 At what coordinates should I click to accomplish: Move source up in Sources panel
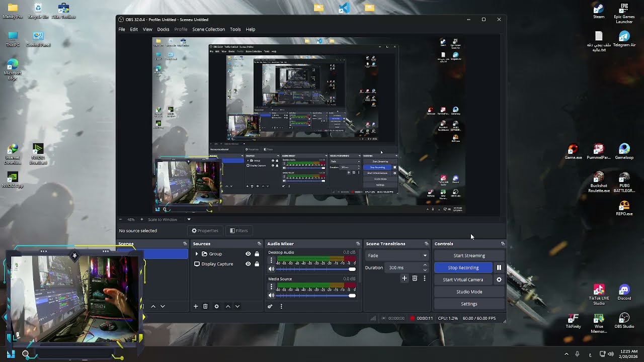(228, 306)
